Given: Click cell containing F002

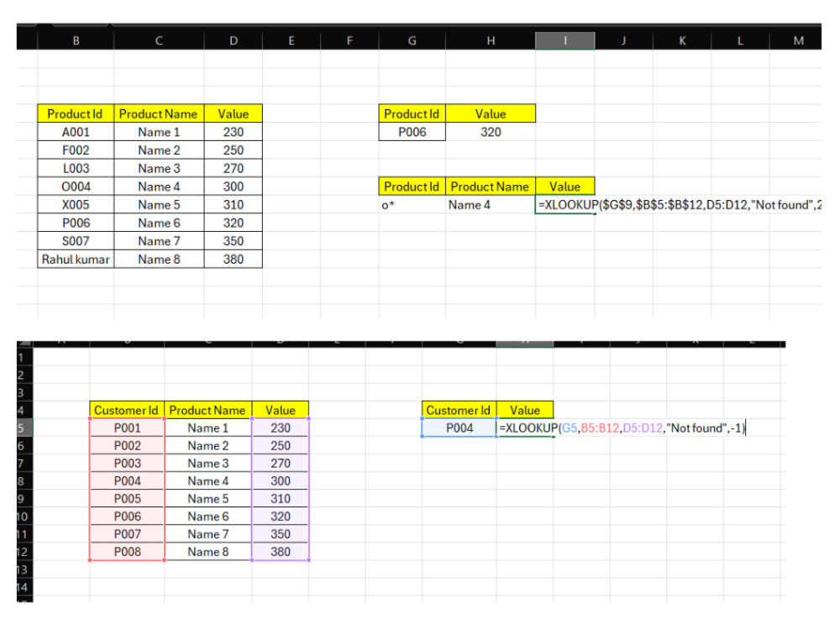Looking at the screenshot, I should point(76,150).
